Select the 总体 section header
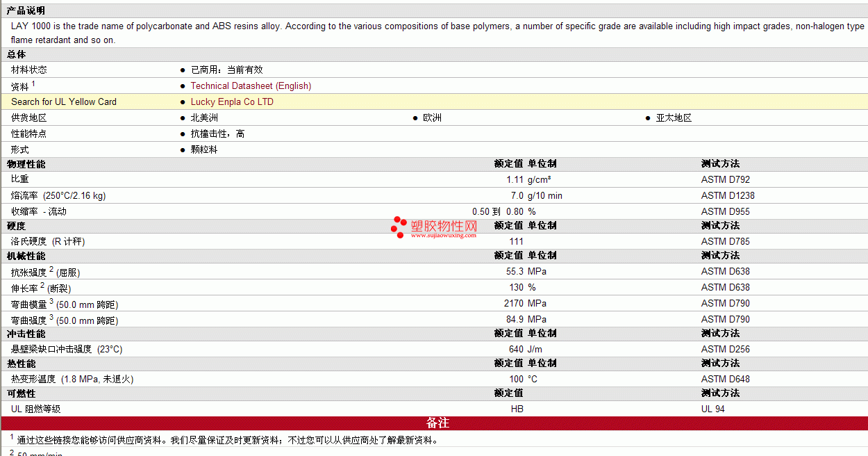 coord(17,55)
